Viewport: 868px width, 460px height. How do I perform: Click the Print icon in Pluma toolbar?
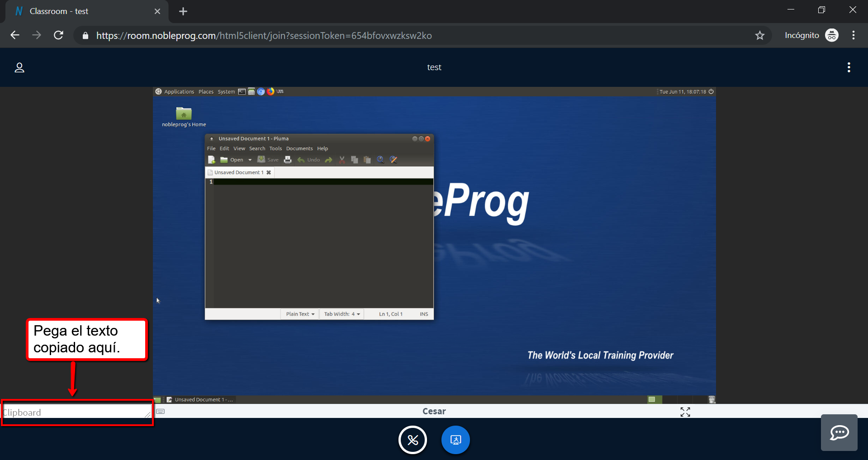point(288,160)
